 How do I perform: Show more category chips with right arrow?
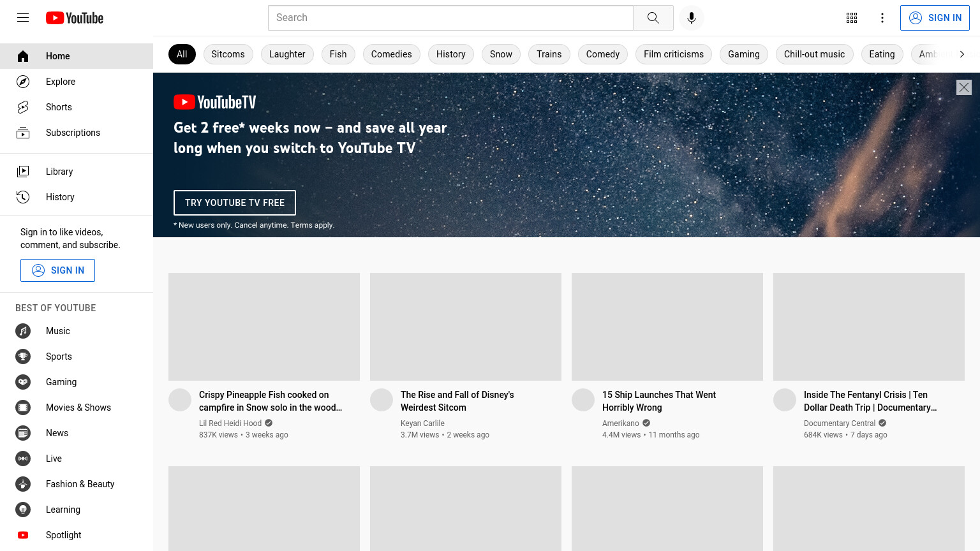(x=962, y=54)
